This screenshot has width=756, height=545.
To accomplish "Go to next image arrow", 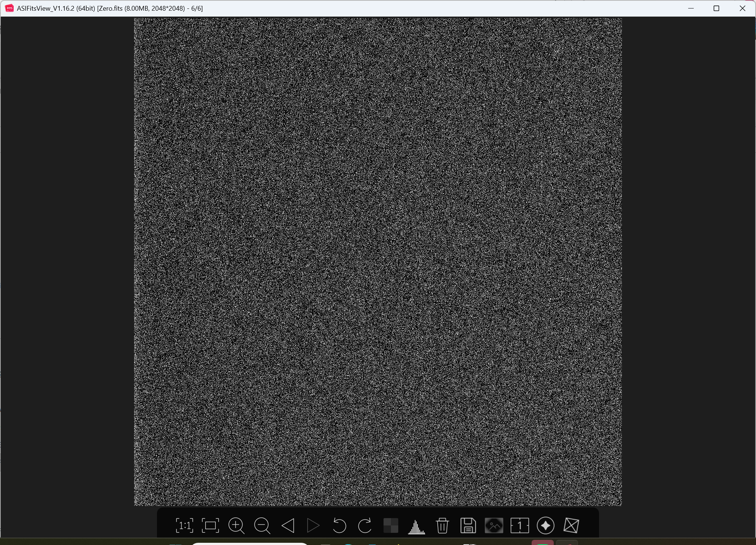I will (313, 525).
